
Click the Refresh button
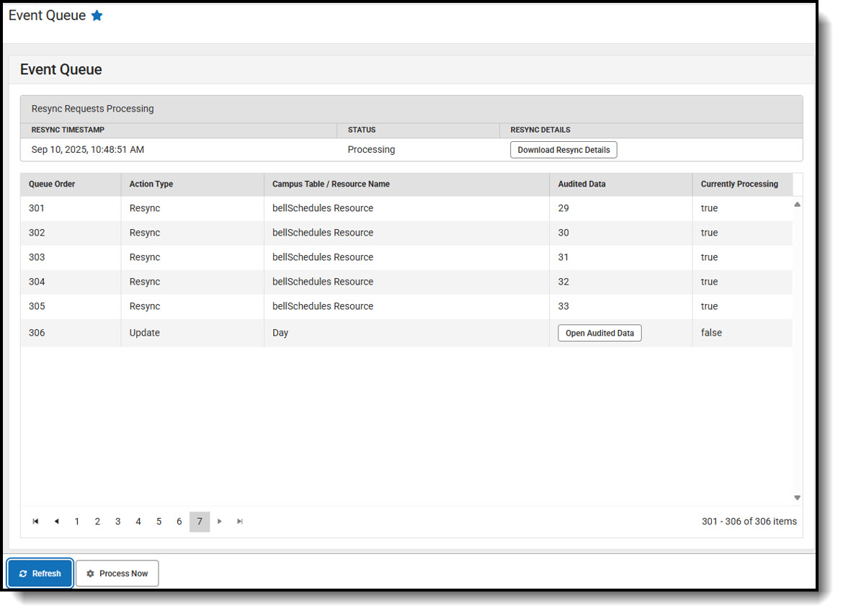click(x=40, y=573)
